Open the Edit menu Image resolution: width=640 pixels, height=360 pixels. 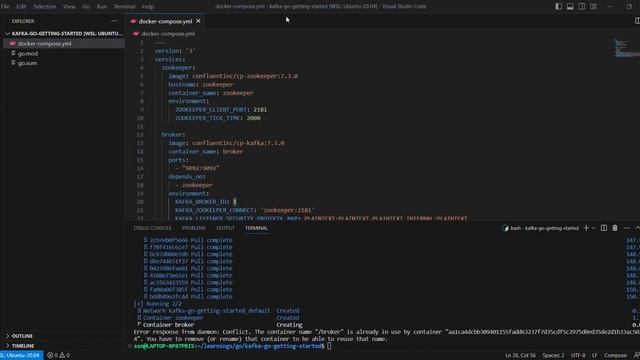tap(21, 7)
